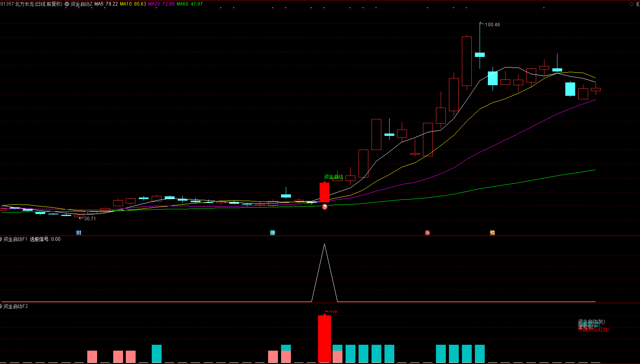Click the 榜 ranking event marker

[x=492, y=233]
